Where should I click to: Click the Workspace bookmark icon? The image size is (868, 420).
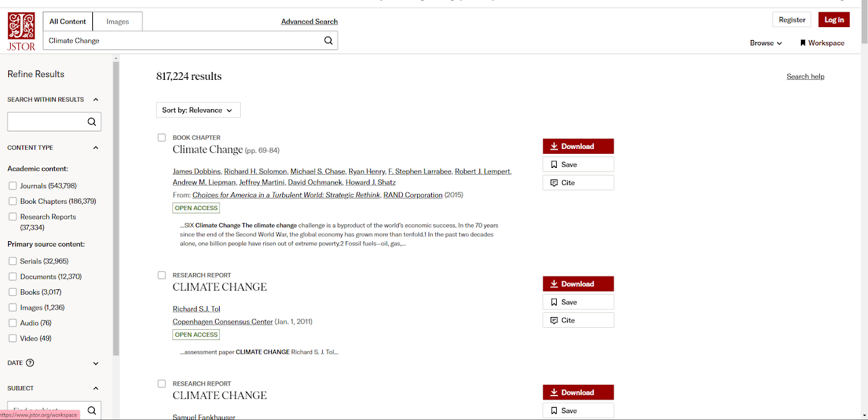803,43
